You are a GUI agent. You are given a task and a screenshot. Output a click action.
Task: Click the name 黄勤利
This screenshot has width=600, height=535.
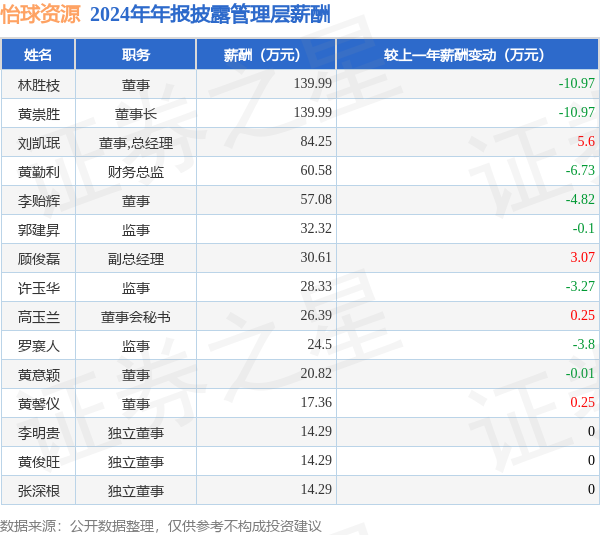pyautogui.click(x=39, y=172)
